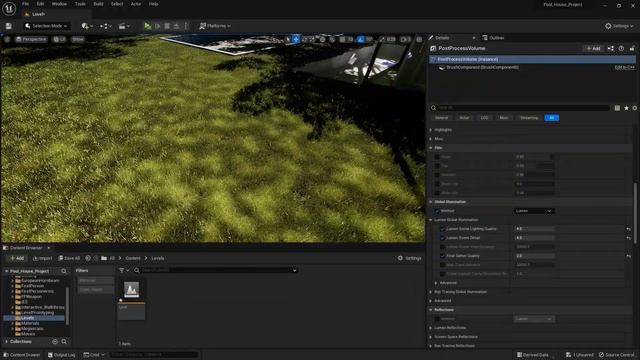Open Output Log from status bar
This screenshot has height=360, width=640.
tap(61, 355)
